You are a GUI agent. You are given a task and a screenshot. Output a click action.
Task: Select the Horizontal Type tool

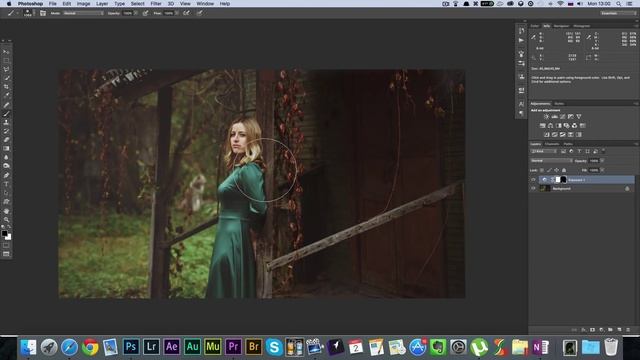coord(6,184)
